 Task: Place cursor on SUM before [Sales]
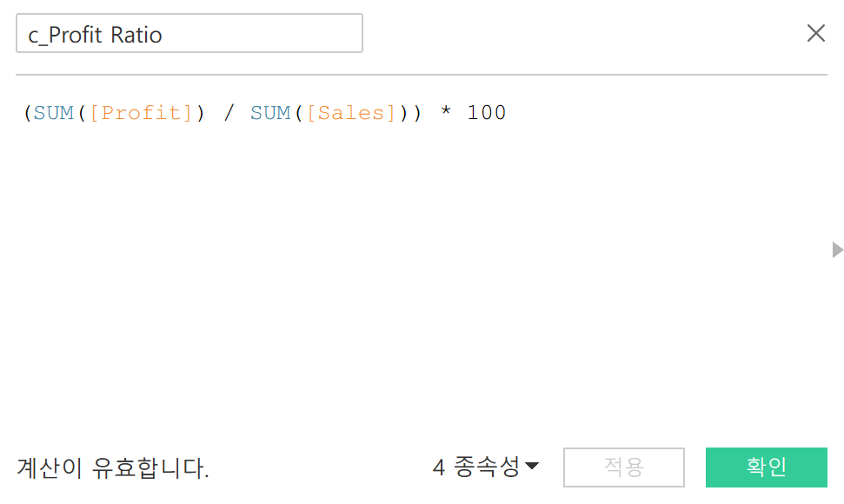(270, 113)
